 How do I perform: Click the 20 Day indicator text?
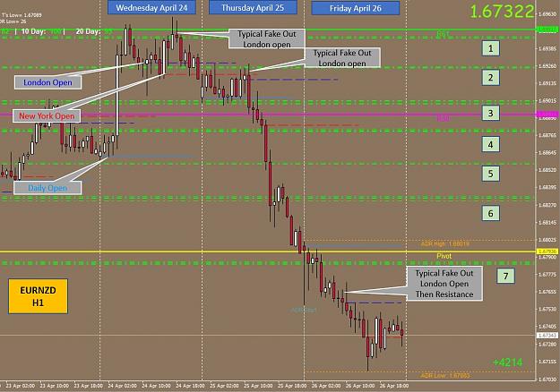[x=94, y=31]
